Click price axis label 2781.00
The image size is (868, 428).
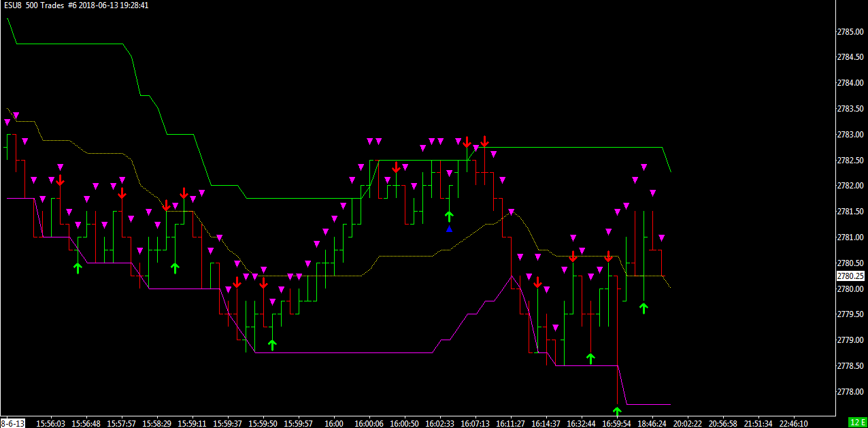click(x=850, y=237)
